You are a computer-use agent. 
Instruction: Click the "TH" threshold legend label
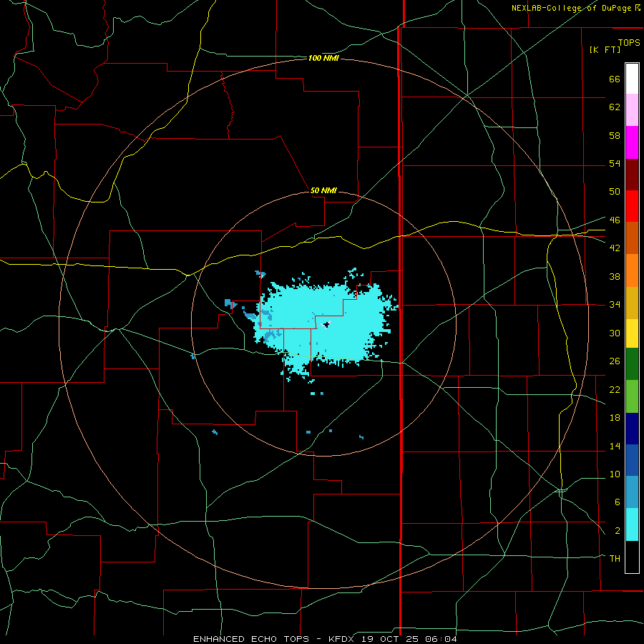click(615, 559)
